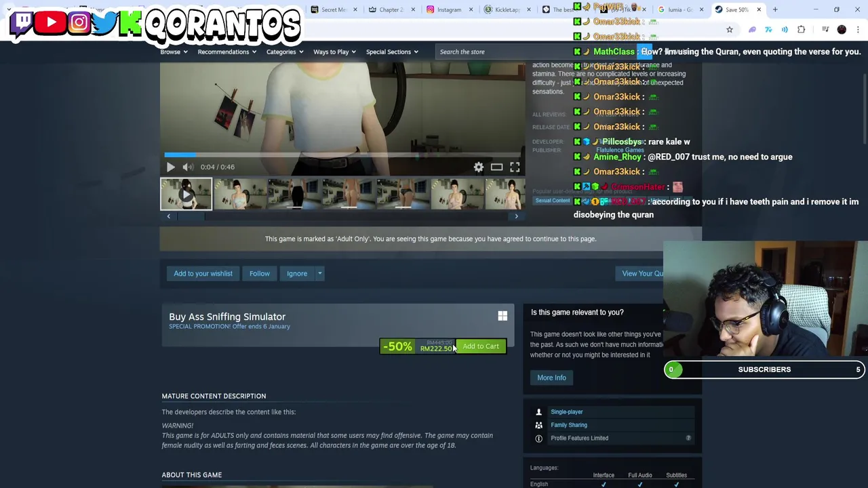Add the game to cart

click(x=481, y=346)
